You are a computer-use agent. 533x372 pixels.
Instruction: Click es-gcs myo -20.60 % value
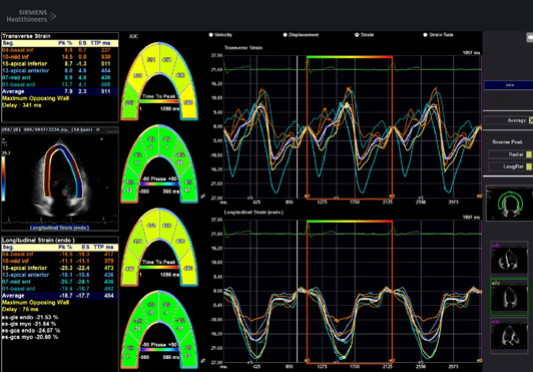(30, 337)
